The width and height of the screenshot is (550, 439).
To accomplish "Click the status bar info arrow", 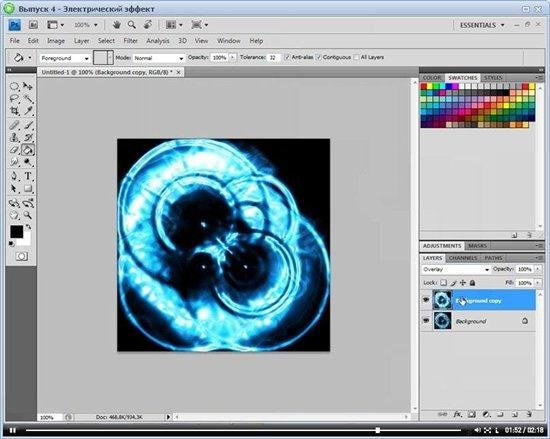I will (x=168, y=417).
